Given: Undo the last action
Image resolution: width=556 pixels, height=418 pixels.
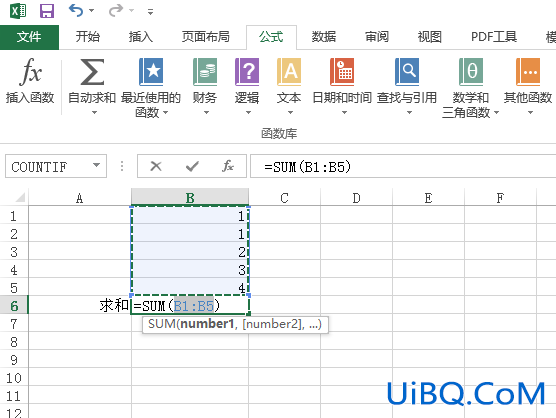Looking at the screenshot, I should [76, 11].
